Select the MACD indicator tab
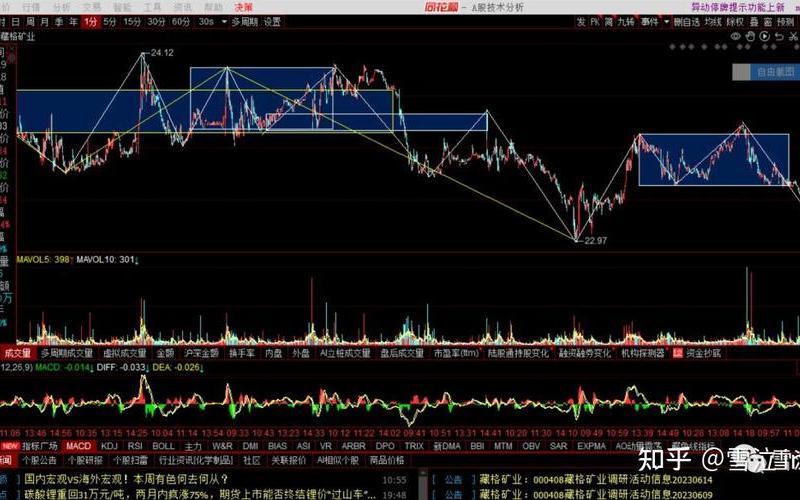 79,446
